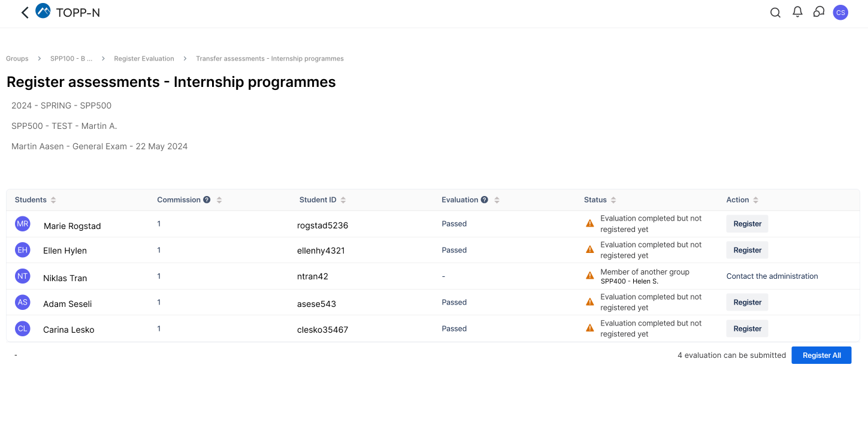
Task: Sort table by Students column
Action: pos(53,200)
